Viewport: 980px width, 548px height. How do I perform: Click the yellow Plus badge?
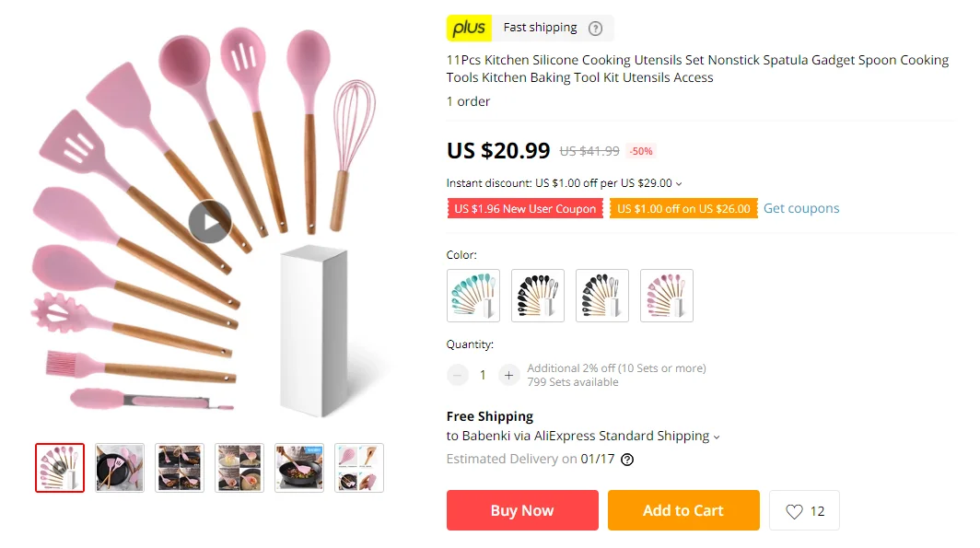[469, 28]
